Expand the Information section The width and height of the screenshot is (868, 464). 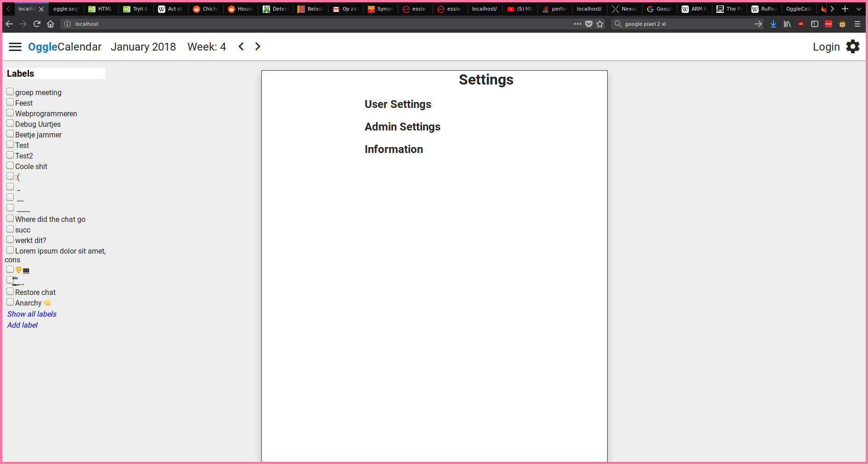(394, 149)
